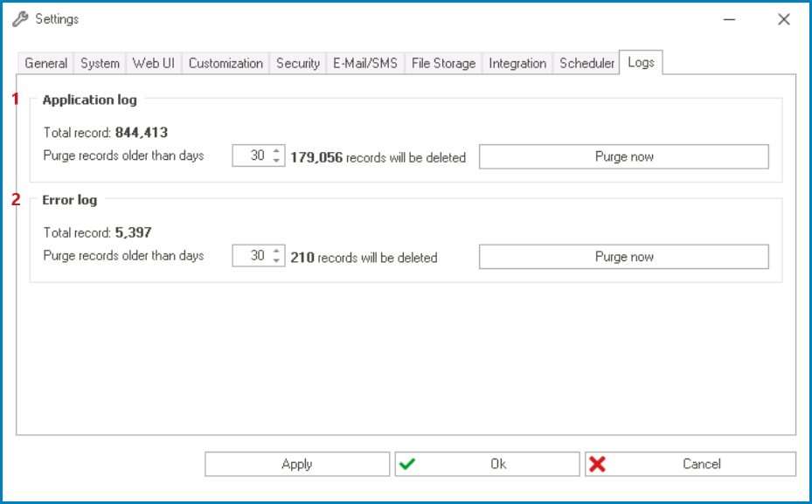Select the Logs tab
The width and height of the screenshot is (812, 504).
(641, 62)
